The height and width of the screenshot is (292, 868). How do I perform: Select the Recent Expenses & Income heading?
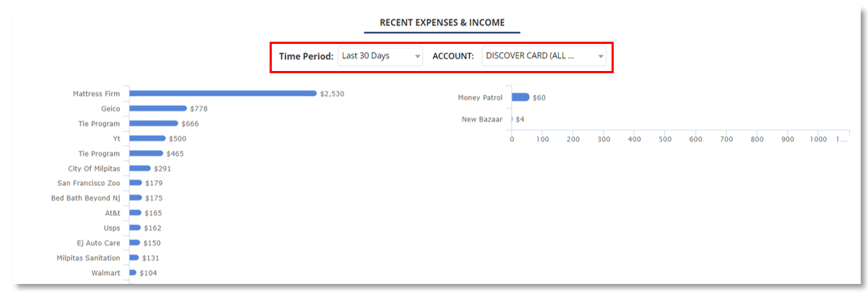point(442,23)
